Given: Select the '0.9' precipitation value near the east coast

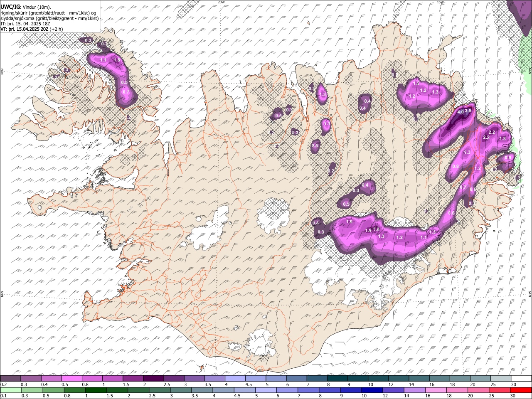Looking at the screenshot, I should 507,158.
